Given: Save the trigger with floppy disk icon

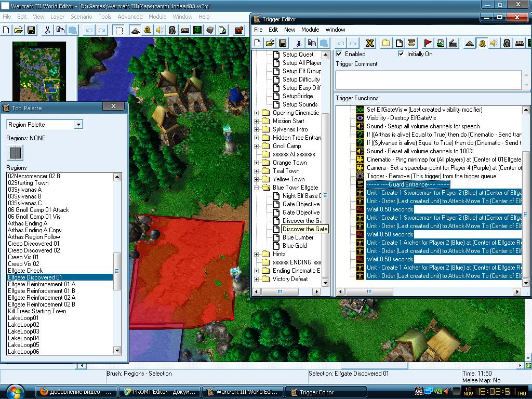Looking at the screenshot, I should click(283, 43).
